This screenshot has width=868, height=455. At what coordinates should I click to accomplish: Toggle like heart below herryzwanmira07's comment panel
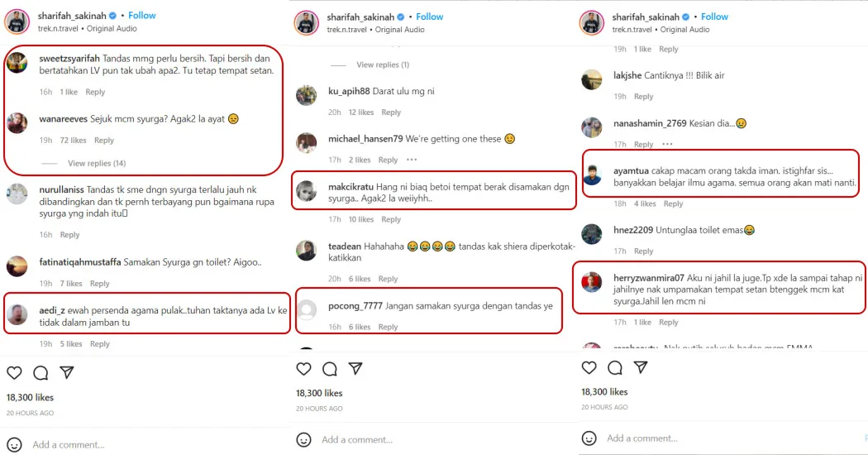coord(589,368)
